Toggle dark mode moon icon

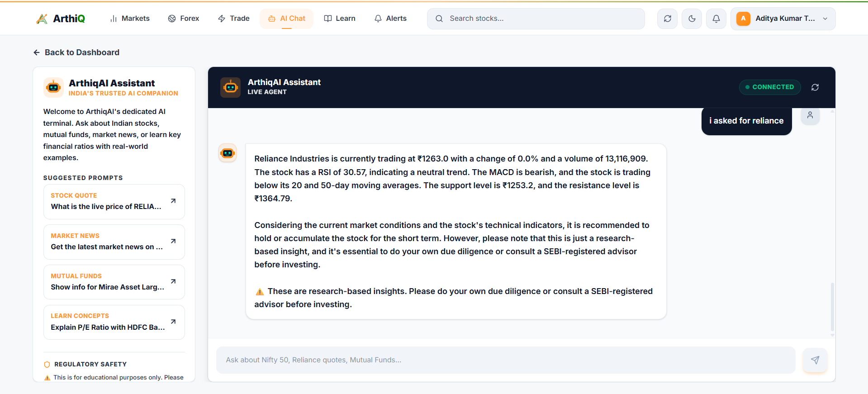(x=692, y=19)
